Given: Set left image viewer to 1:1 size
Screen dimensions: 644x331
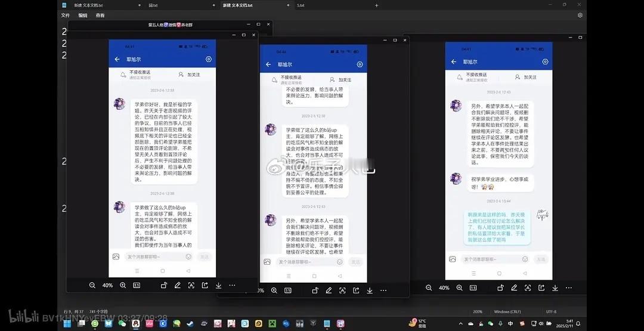Looking at the screenshot, I should pyautogui.click(x=137, y=286).
